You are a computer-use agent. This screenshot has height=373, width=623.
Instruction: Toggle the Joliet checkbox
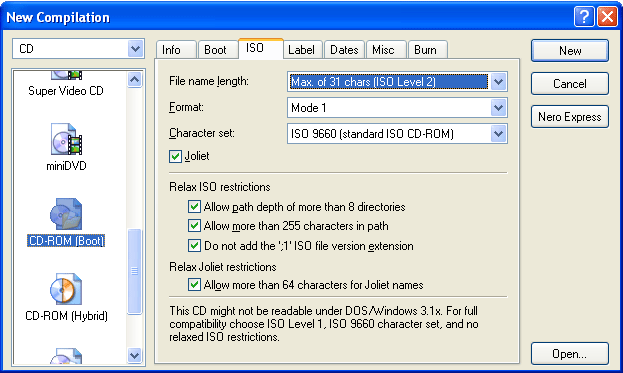pos(175,157)
